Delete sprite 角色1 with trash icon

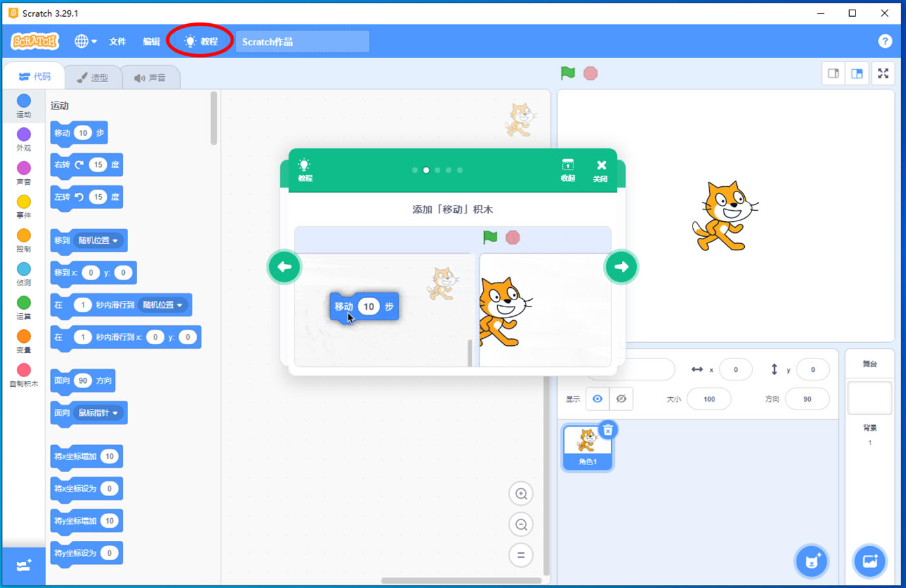point(608,430)
